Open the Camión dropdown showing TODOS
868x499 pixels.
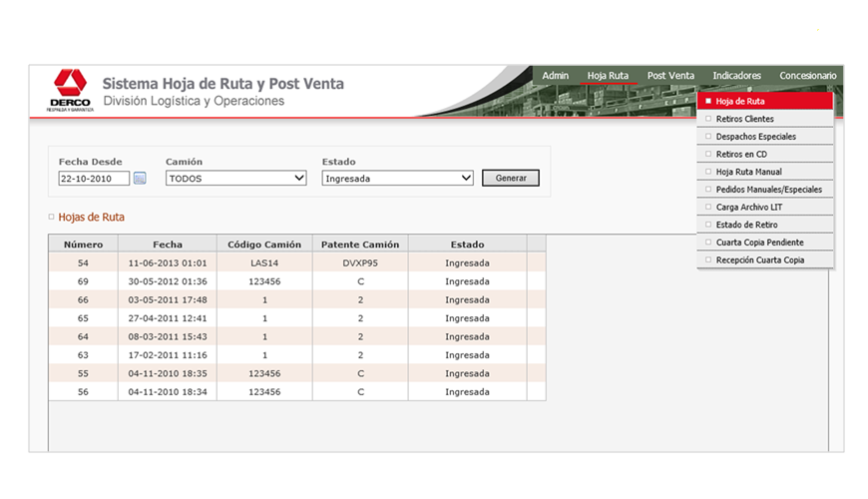[x=236, y=179]
